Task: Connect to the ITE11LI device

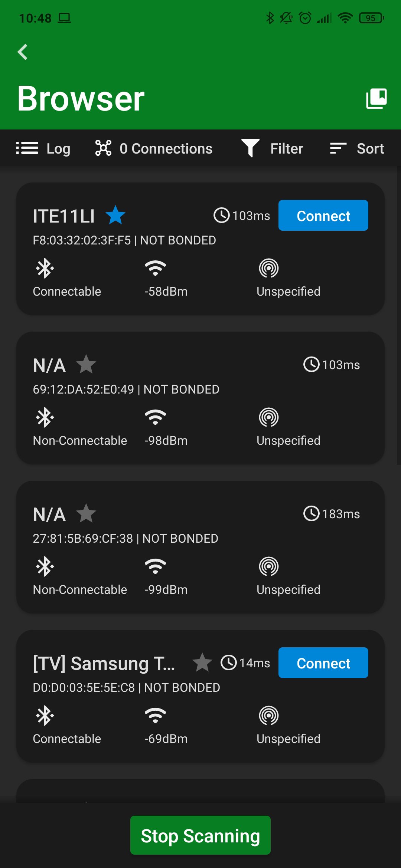Action: tap(323, 216)
